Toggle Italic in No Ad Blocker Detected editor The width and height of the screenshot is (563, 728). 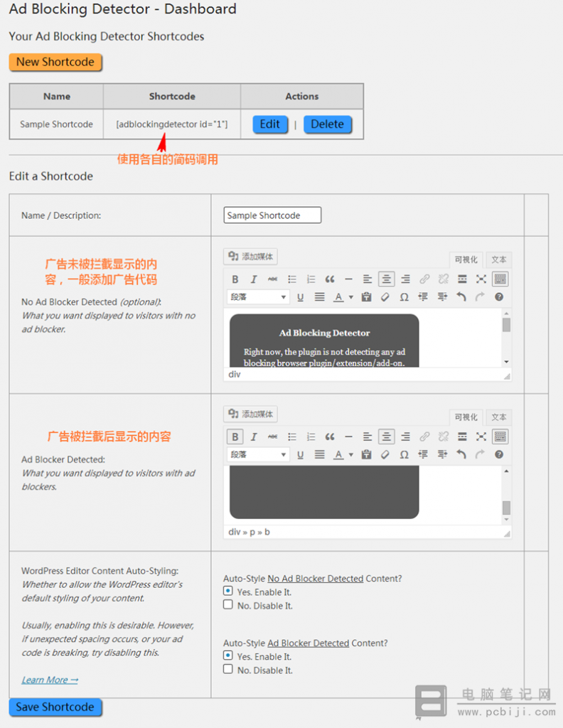coord(254,279)
